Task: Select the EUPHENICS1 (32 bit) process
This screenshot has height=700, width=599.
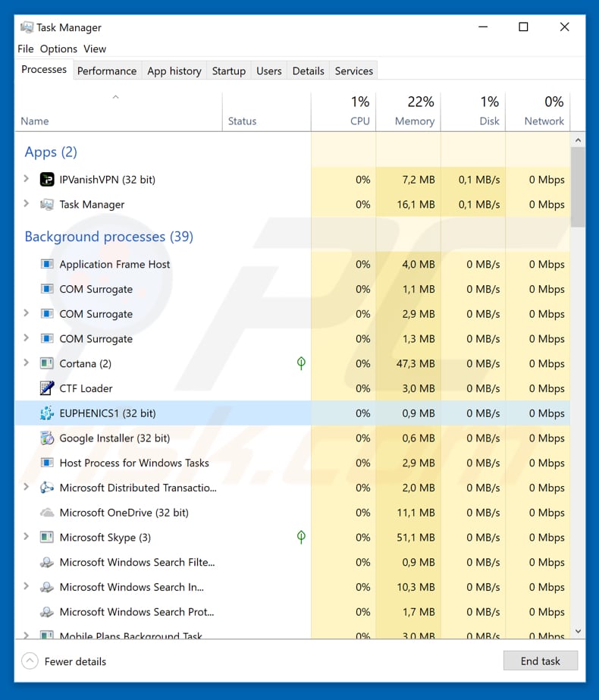Action: [293, 413]
